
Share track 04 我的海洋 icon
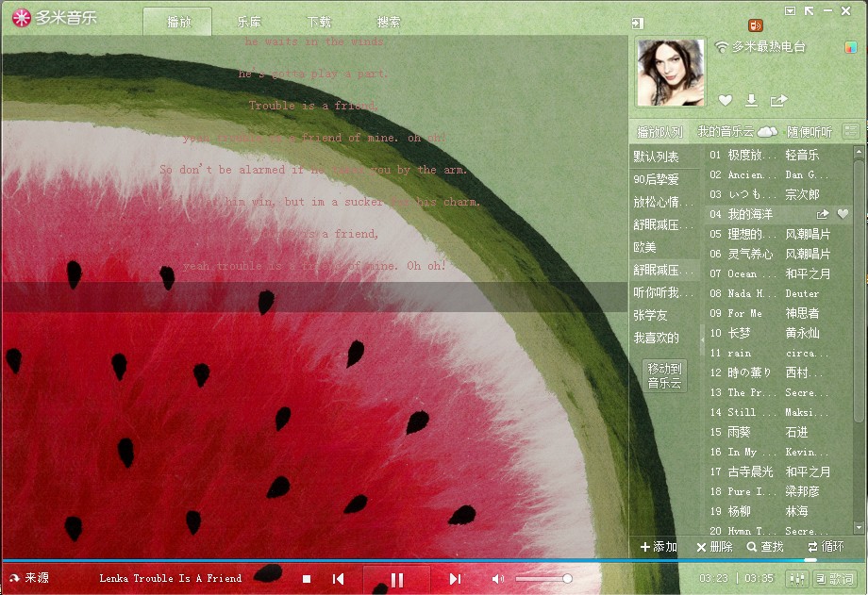click(x=823, y=214)
